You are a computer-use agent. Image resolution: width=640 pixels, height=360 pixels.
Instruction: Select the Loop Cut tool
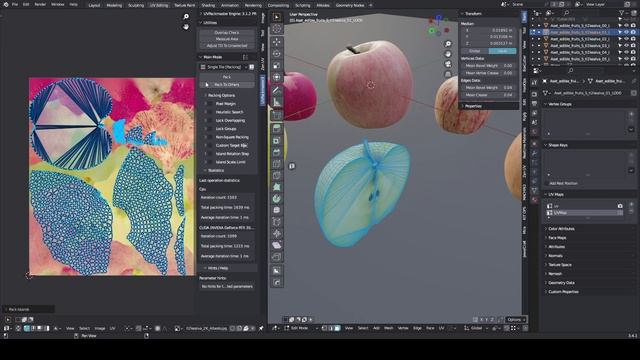click(277, 164)
